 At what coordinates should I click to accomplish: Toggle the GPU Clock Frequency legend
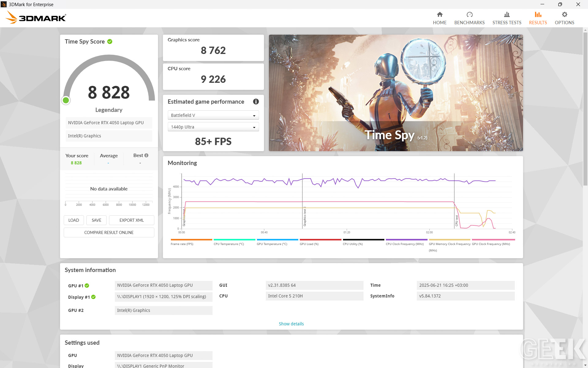[x=493, y=242]
